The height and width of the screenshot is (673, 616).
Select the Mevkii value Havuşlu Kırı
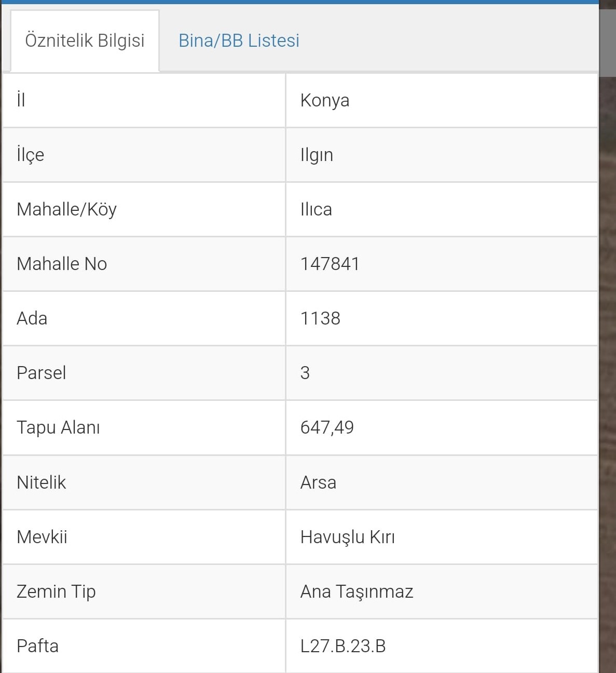pos(347,537)
